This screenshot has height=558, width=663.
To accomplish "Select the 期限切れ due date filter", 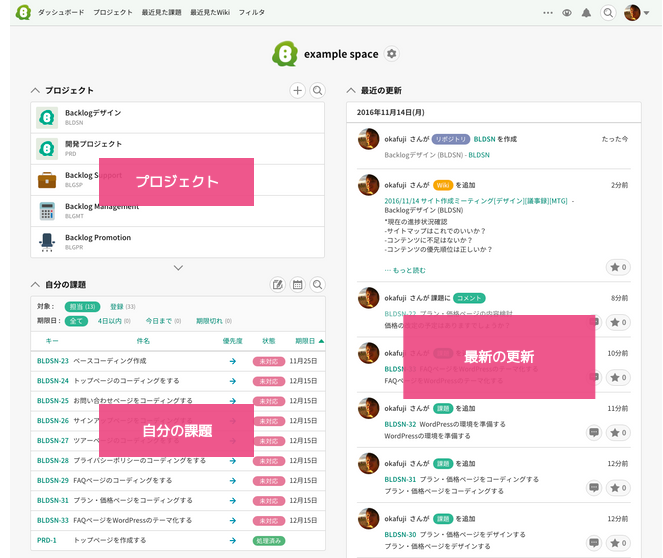I will point(214,321).
